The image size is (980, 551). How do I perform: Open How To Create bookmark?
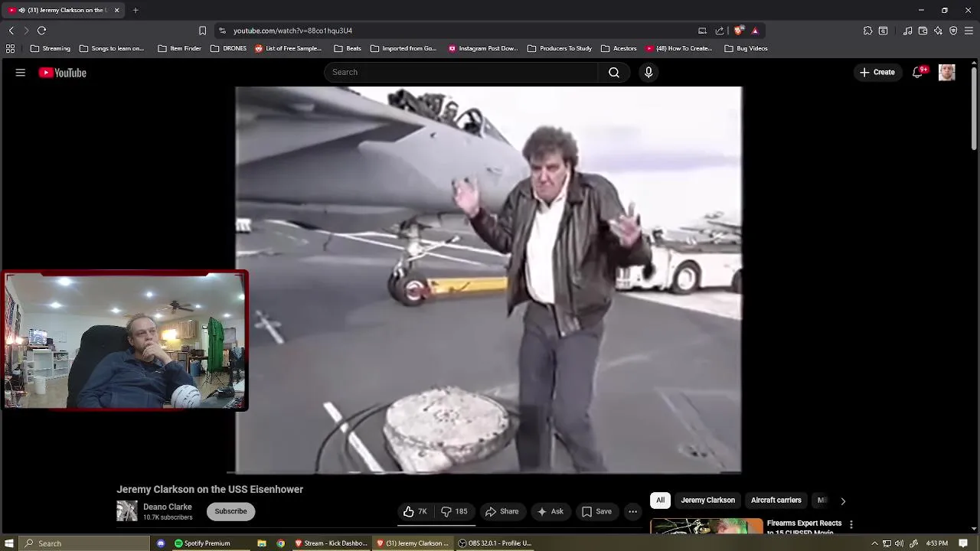[679, 48]
